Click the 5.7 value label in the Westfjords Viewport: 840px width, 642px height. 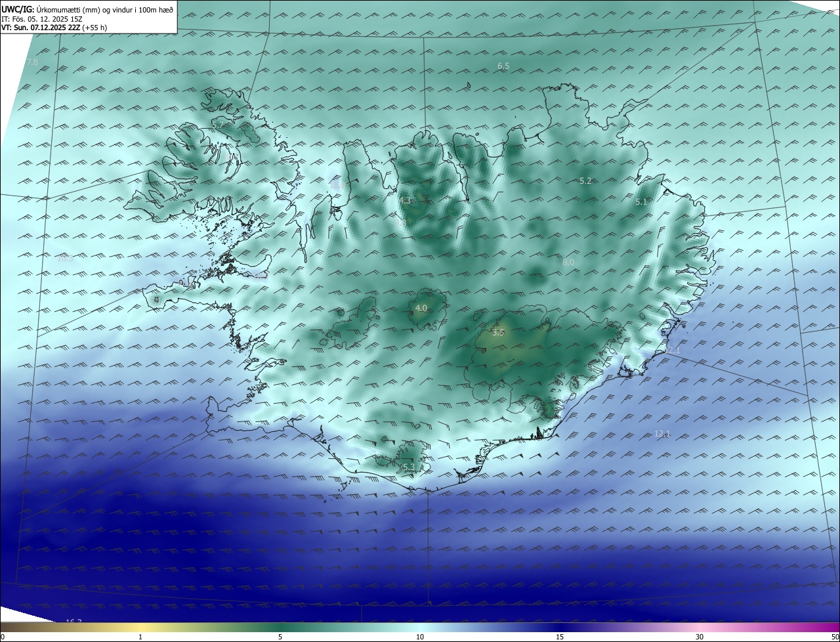tap(218, 124)
